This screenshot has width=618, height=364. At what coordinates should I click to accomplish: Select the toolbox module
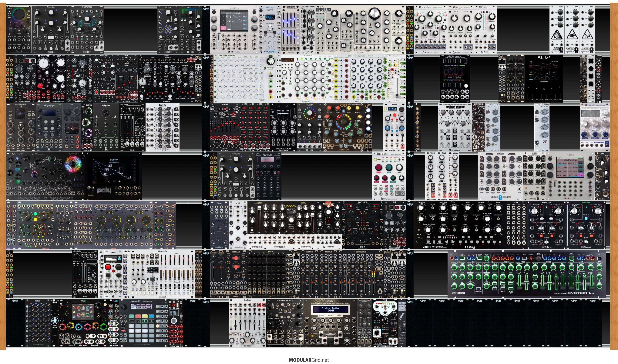(x=234, y=29)
